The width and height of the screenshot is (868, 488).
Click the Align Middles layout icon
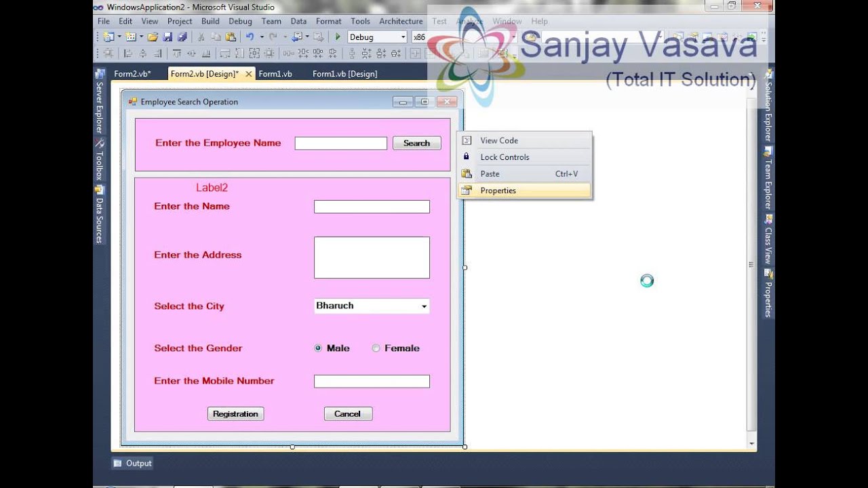[192, 54]
